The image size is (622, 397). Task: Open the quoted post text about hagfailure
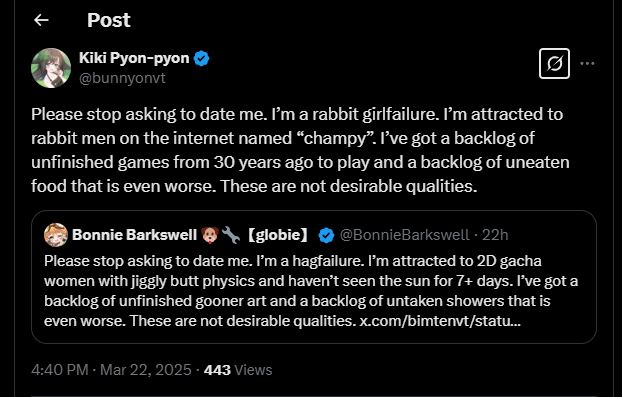click(x=311, y=291)
